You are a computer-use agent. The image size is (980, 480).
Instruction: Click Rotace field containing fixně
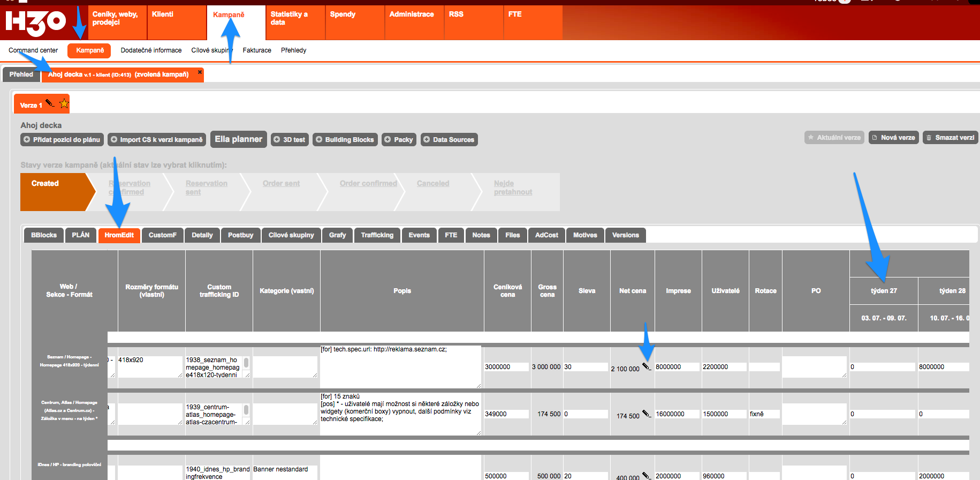764,414
